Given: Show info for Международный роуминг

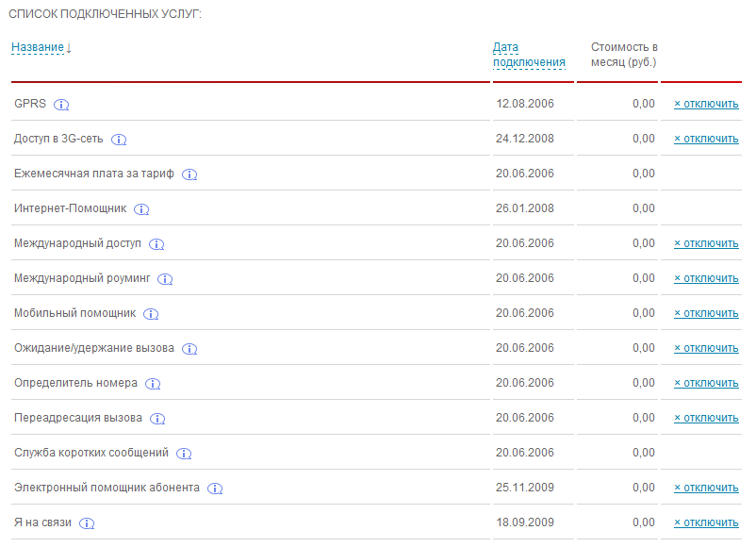Looking at the screenshot, I should pos(165,279).
